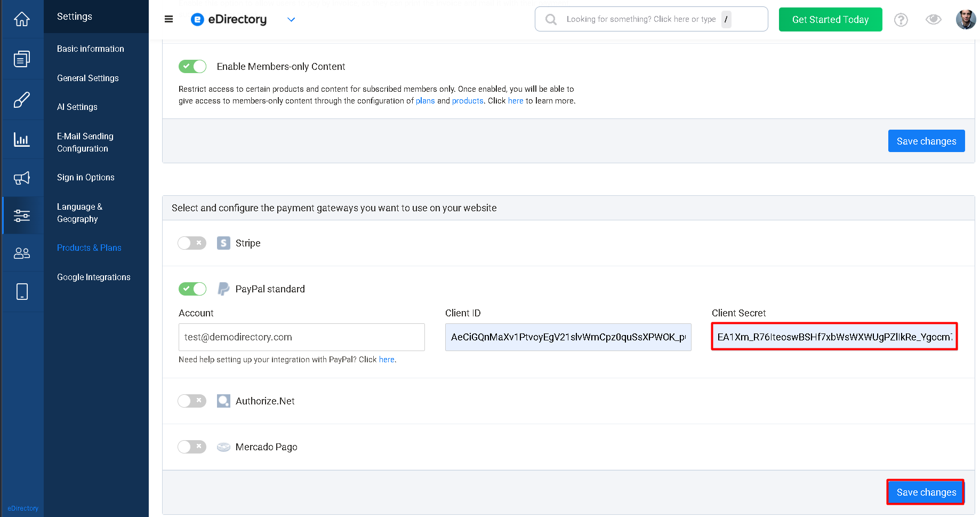The width and height of the screenshot is (980, 517).
Task: Click the 'Client Secret' field label
Action: [x=738, y=313]
